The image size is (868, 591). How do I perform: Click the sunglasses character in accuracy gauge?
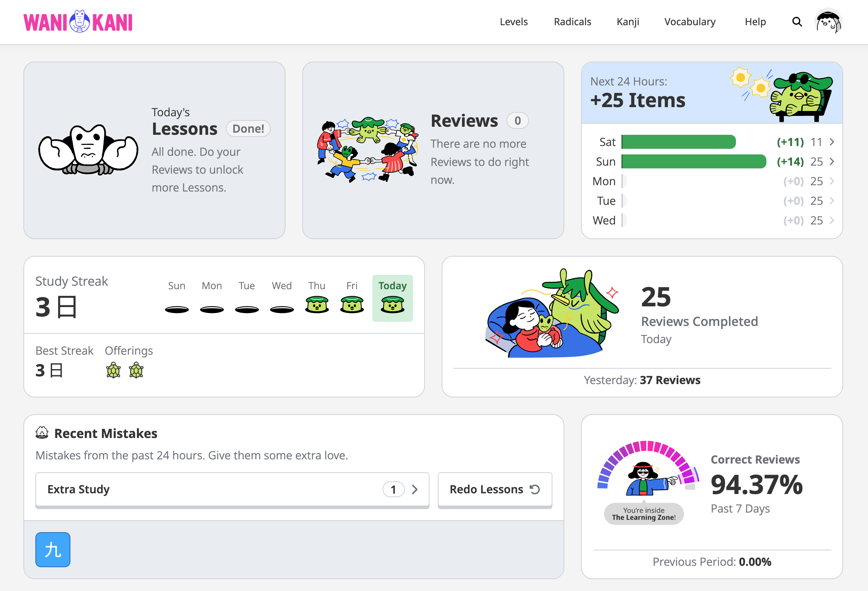[652, 479]
